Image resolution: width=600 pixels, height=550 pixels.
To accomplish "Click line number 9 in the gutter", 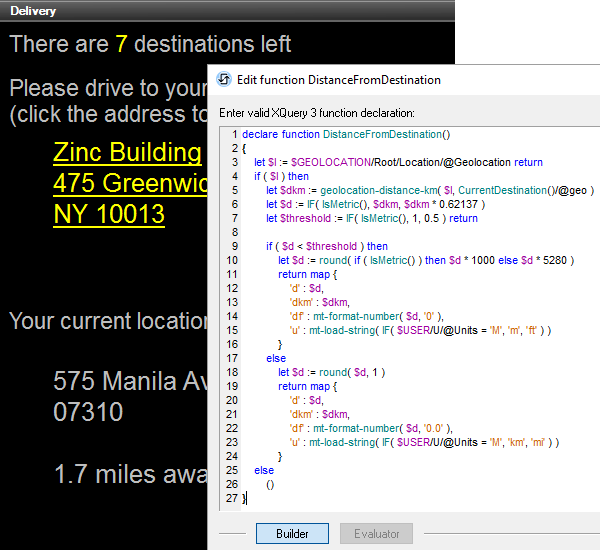I will pos(233,246).
